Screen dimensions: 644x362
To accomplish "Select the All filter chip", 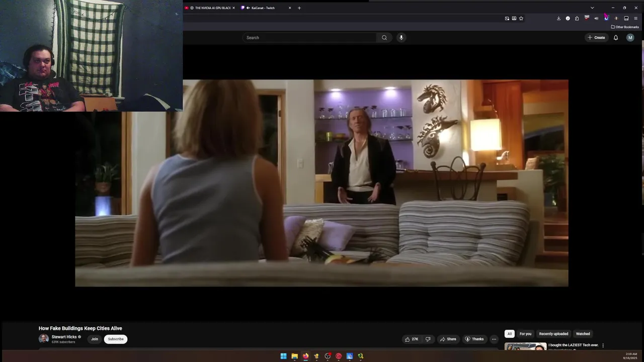I will [x=509, y=334].
